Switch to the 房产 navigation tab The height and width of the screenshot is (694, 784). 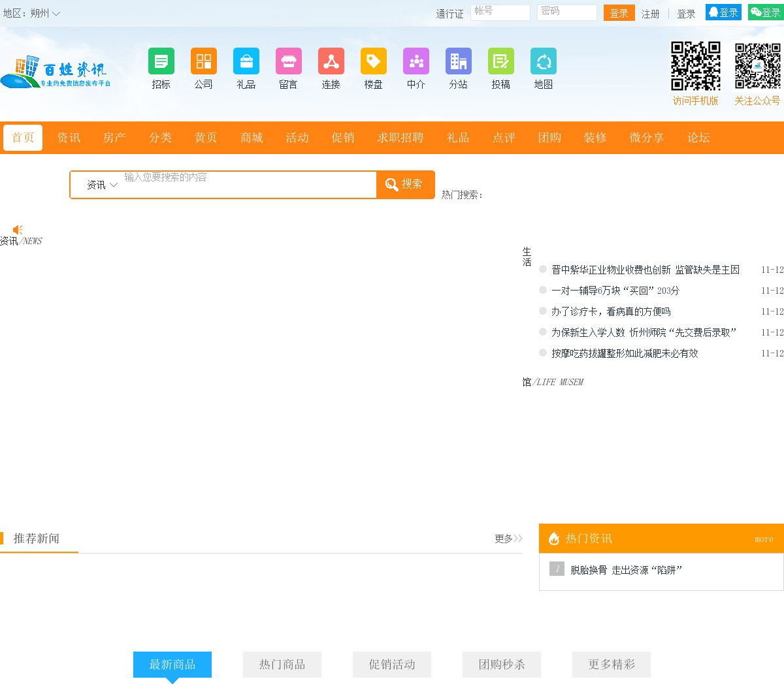click(x=114, y=138)
